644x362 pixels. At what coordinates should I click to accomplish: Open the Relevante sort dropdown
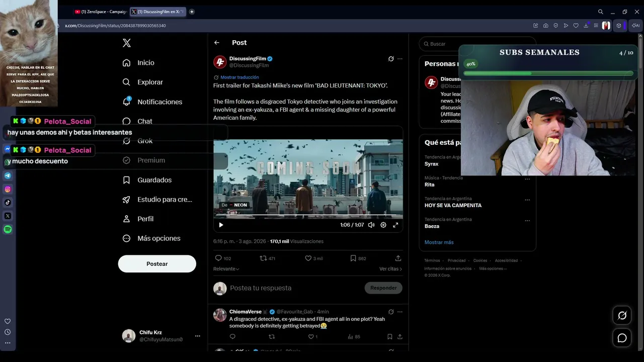click(x=226, y=269)
